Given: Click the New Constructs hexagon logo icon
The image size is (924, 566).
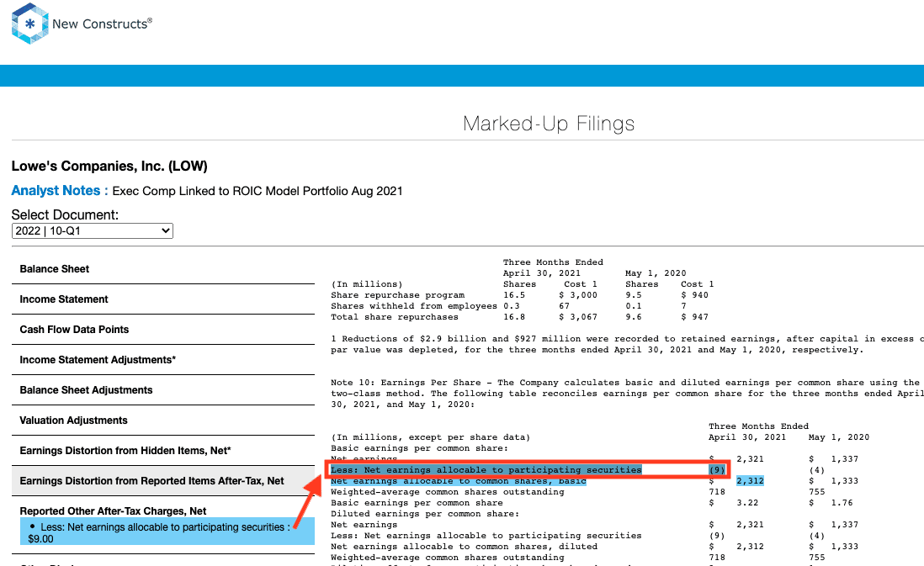Looking at the screenshot, I should pos(29,24).
